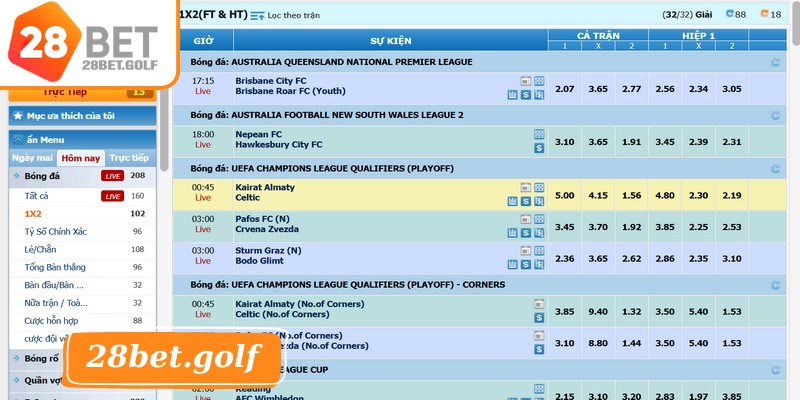
Task: Click the scoreboard icon in Brisbane City FC row
Action: coord(513,95)
